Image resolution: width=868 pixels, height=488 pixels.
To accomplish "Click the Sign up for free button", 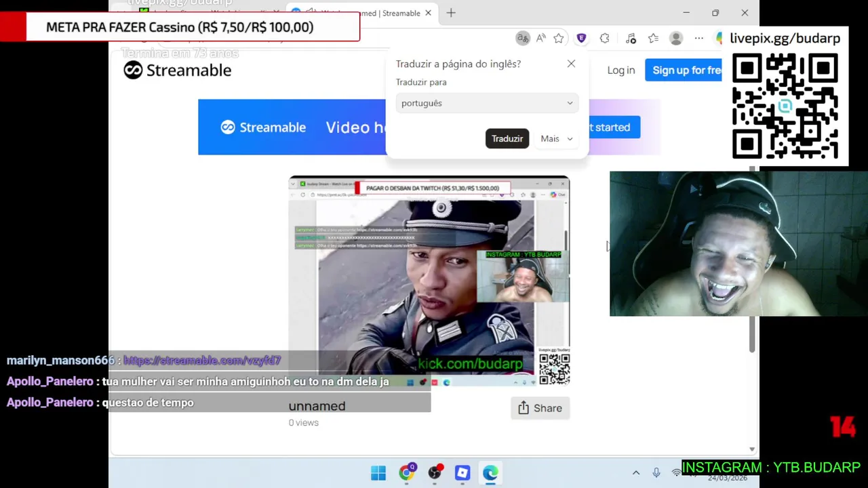I will coord(685,70).
